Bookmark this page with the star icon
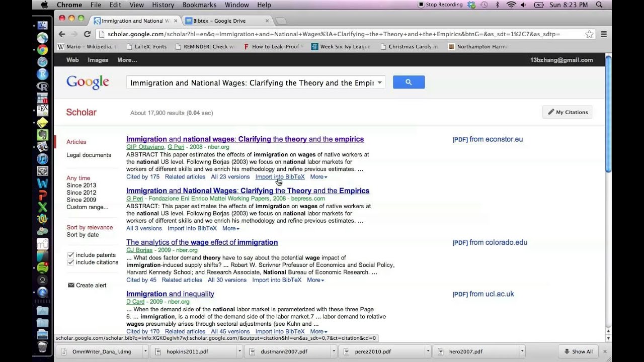 589,34
